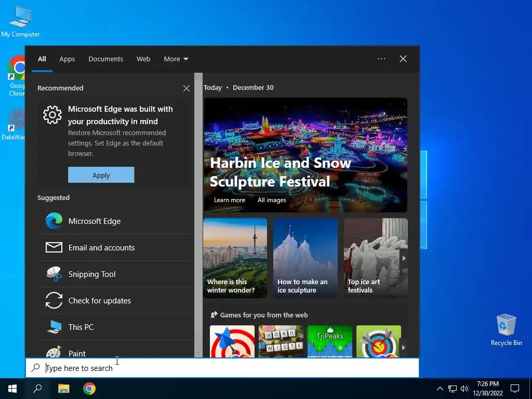Click All images on the Harbin festival card
Viewport: 532px width, 399px height.
(x=272, y=200)
